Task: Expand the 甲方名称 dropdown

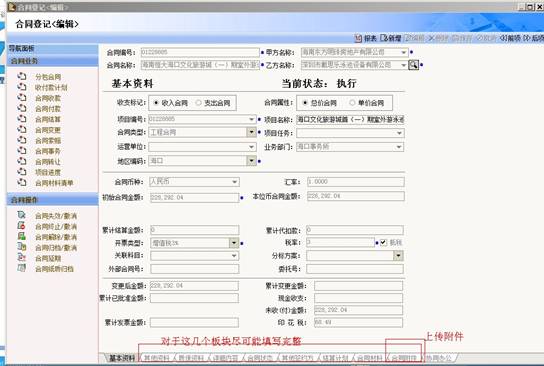Action: coord(403,52)
